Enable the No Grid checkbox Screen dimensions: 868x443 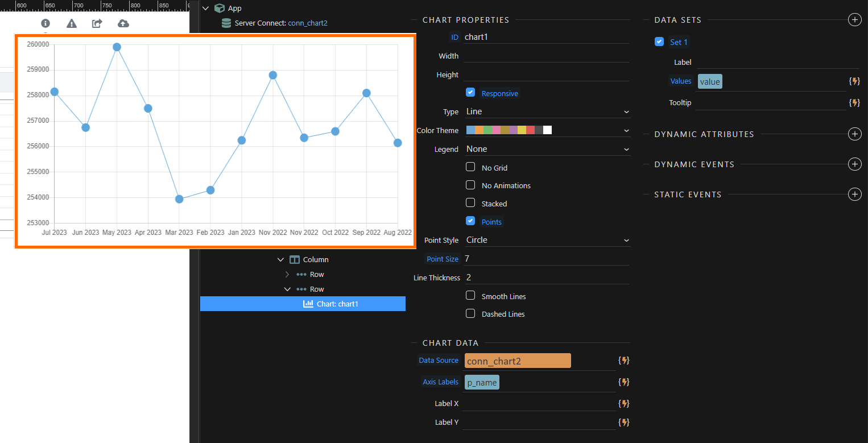coord(470,167)
